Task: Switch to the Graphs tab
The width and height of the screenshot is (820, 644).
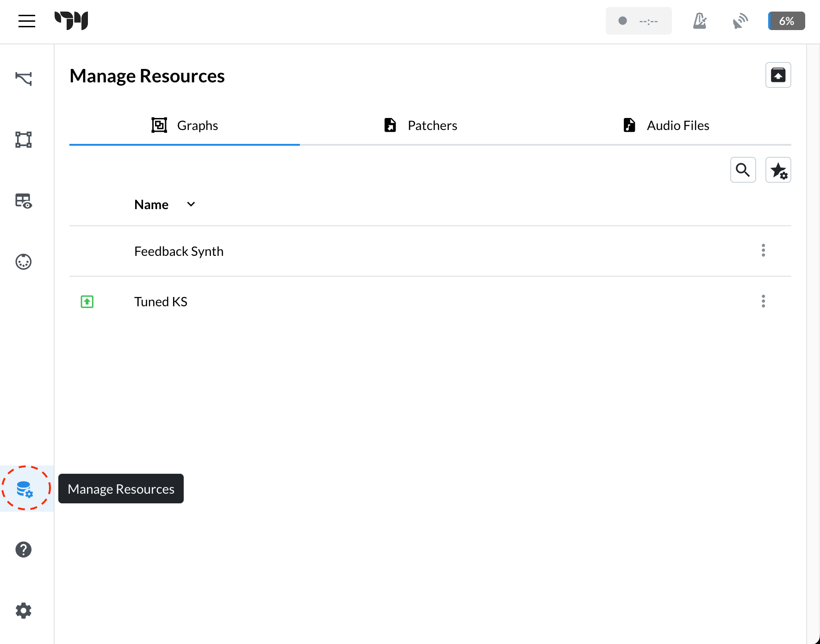Action: pos(185,125)
